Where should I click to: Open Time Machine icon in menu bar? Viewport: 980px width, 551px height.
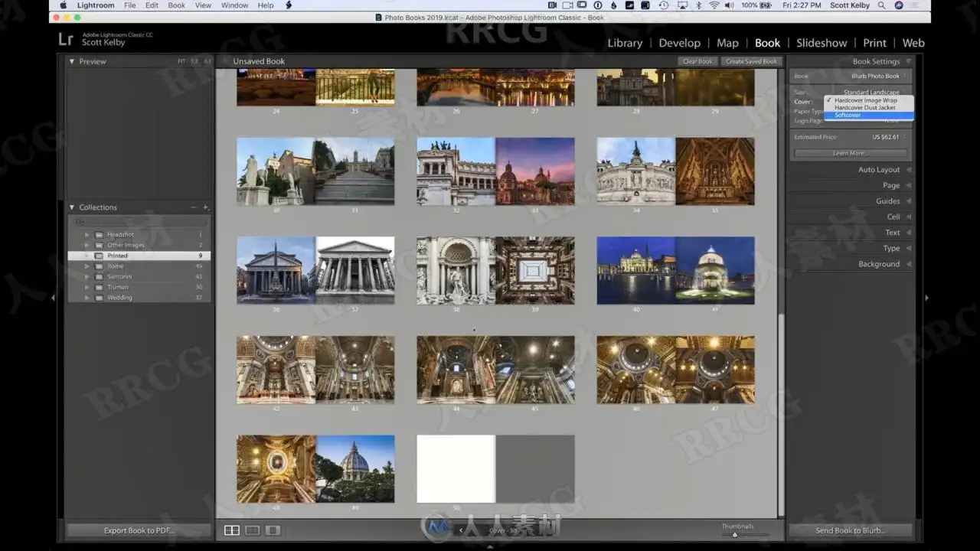(x=663, y=5)
